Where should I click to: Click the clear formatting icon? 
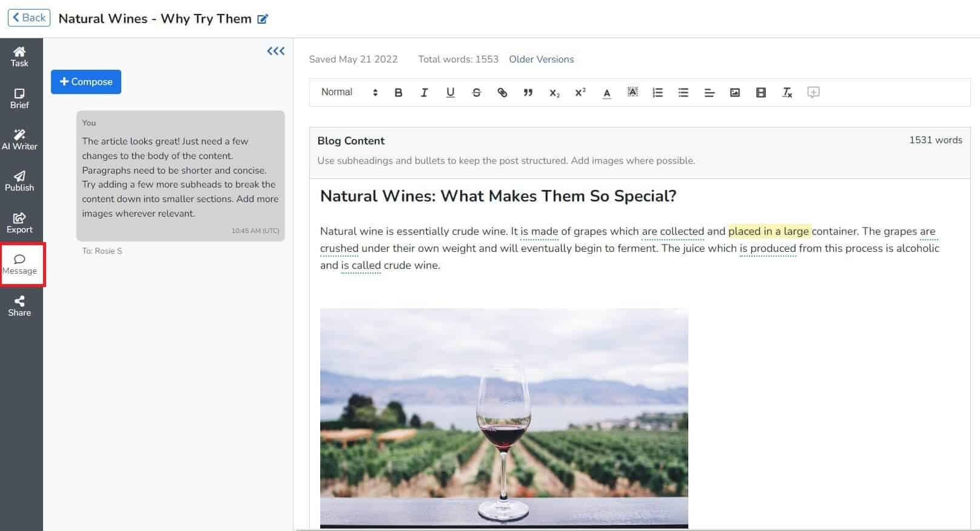click(787, 92)
